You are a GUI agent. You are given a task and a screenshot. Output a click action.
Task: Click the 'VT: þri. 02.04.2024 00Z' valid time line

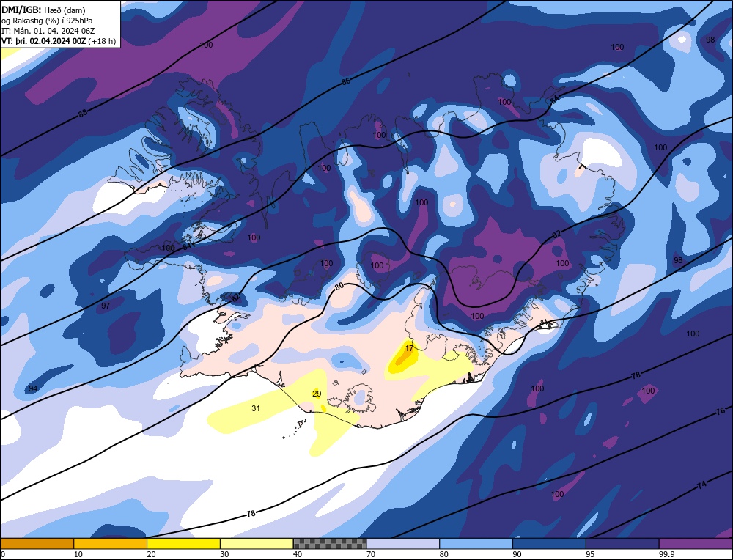tap(44, 41)
